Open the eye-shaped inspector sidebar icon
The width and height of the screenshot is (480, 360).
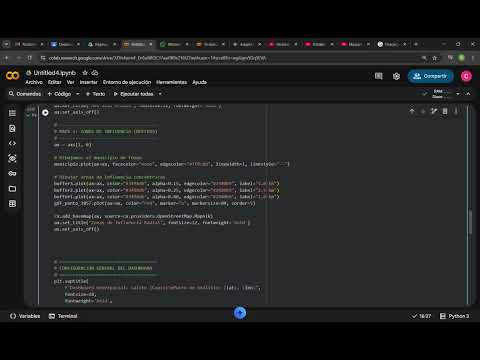[12, 158]
